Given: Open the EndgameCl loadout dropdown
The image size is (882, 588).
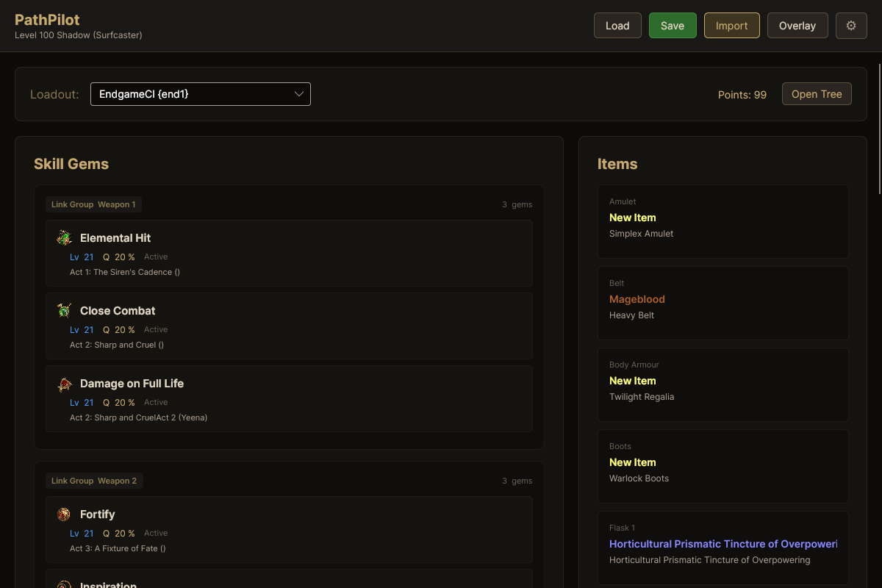Looking at the screenshot, I should [x=200, y=94].
